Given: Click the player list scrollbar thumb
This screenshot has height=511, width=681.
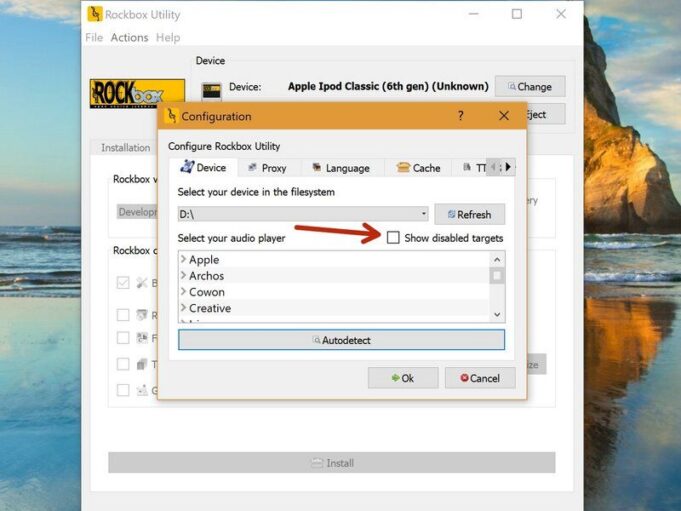Looking at the screenshot, I should coord(497,276).
